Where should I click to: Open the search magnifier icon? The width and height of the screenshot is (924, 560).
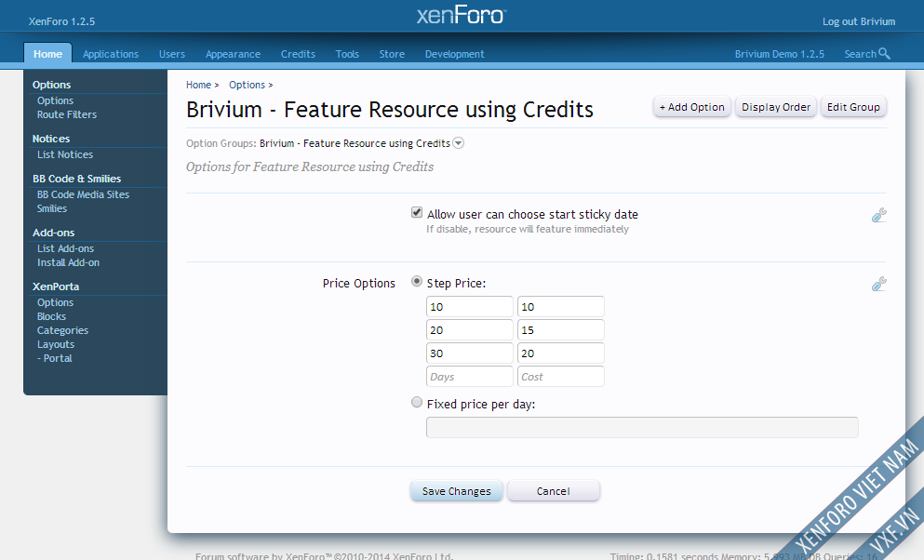(884, 54)
